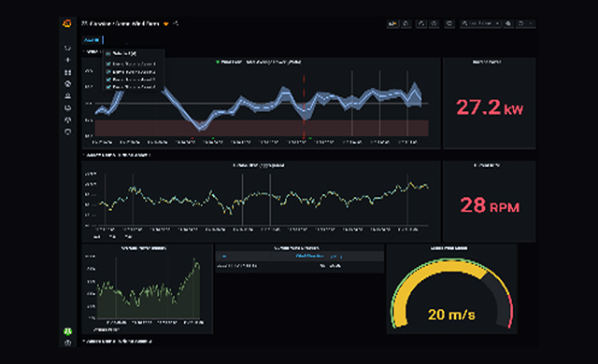Open the 28 RPM stat panel title
The height and width of the screenshot is (364, 598).
pyautogui.click(x=487, y=165)
